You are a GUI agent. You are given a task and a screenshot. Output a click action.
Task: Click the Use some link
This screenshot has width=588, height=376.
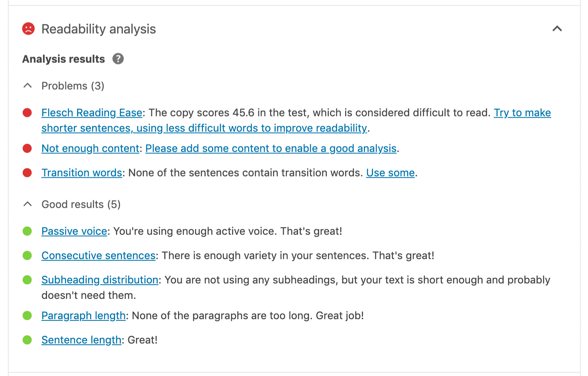[x=390, y=173]
